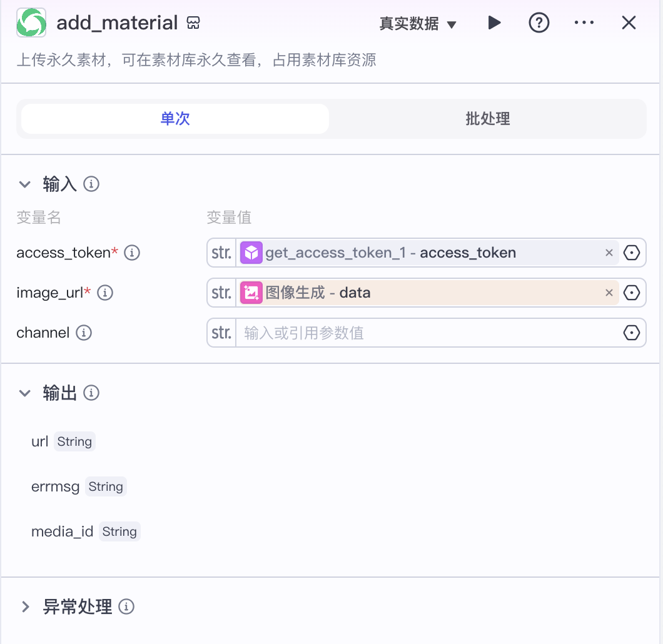This screenshot has height=644, width=663.
Task: Click the str. type selector for access_token
Action: (x=221, y=253)
